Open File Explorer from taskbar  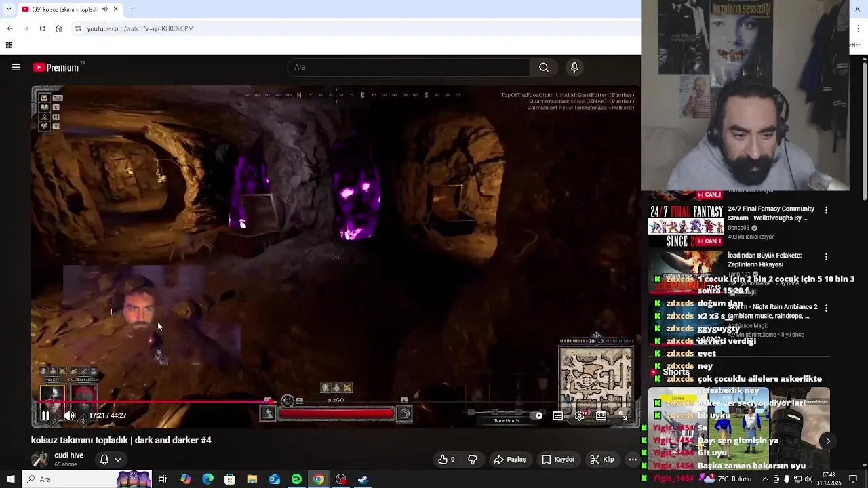(x=252, y=479)
